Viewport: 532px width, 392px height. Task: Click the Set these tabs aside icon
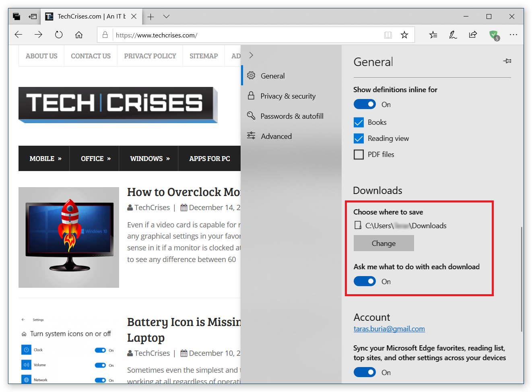[x=33, y=17]
